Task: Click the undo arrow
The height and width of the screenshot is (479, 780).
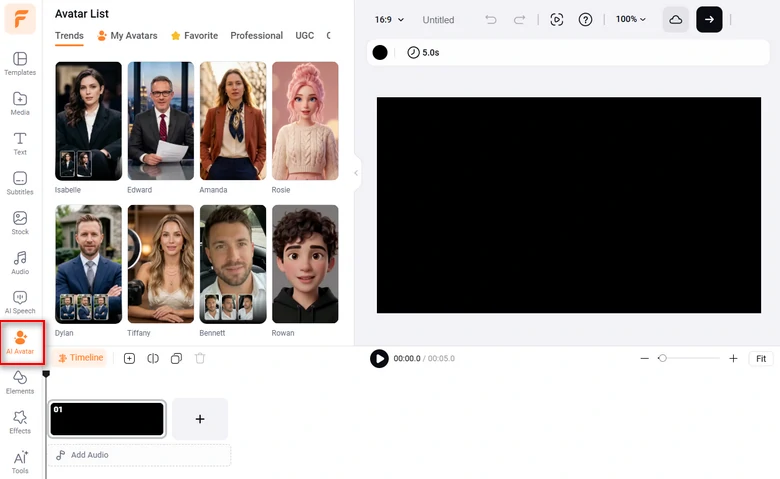Action: click(490, 20)
